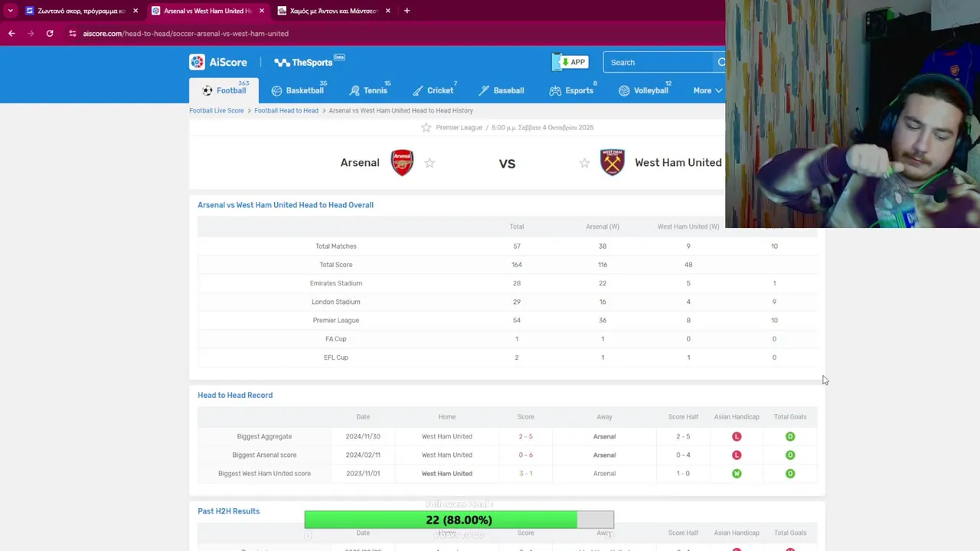Click the FA Cup row label
This screenshot has width=980, height=551.
click(x=335, y=339)
